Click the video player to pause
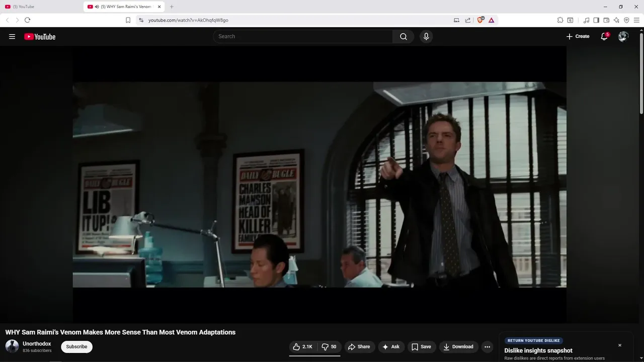 tap(319, 185)
